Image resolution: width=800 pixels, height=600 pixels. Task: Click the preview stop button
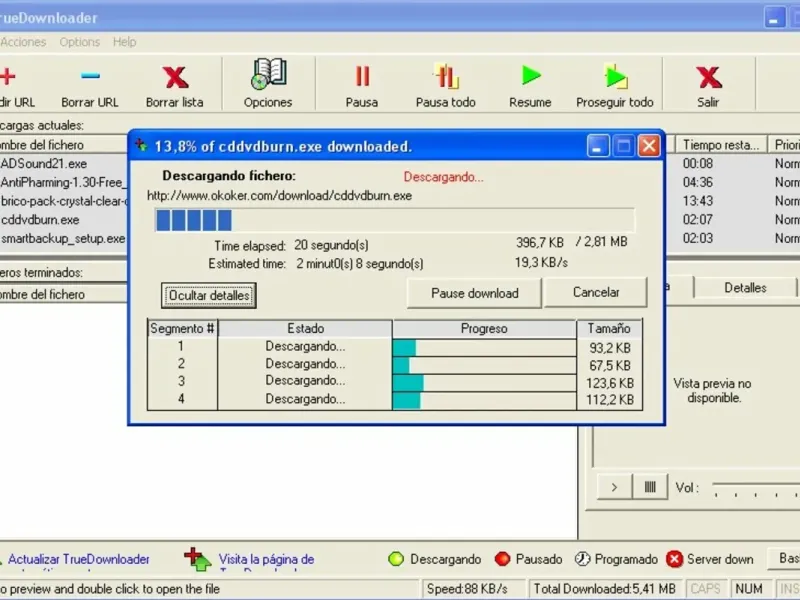(x=650, y=487)
